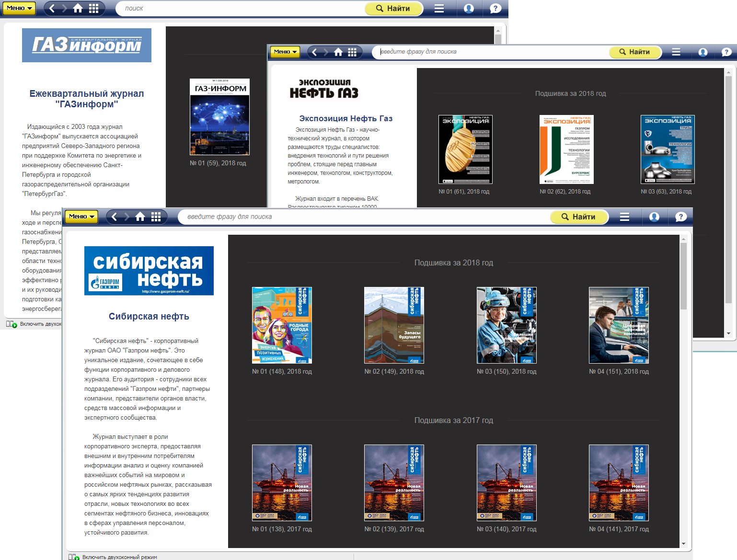Click the Экспозиция Нефть Газ logo

click(x=324, y=89)
